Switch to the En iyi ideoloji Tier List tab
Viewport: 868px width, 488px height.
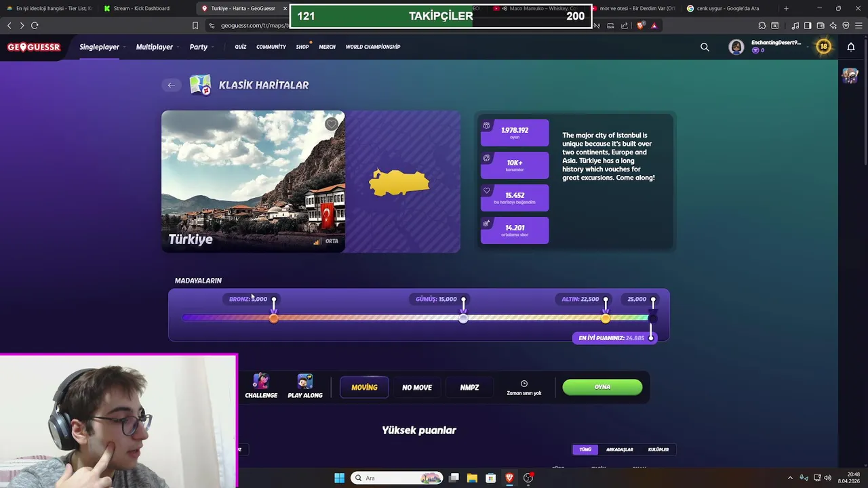pos(48,8)
